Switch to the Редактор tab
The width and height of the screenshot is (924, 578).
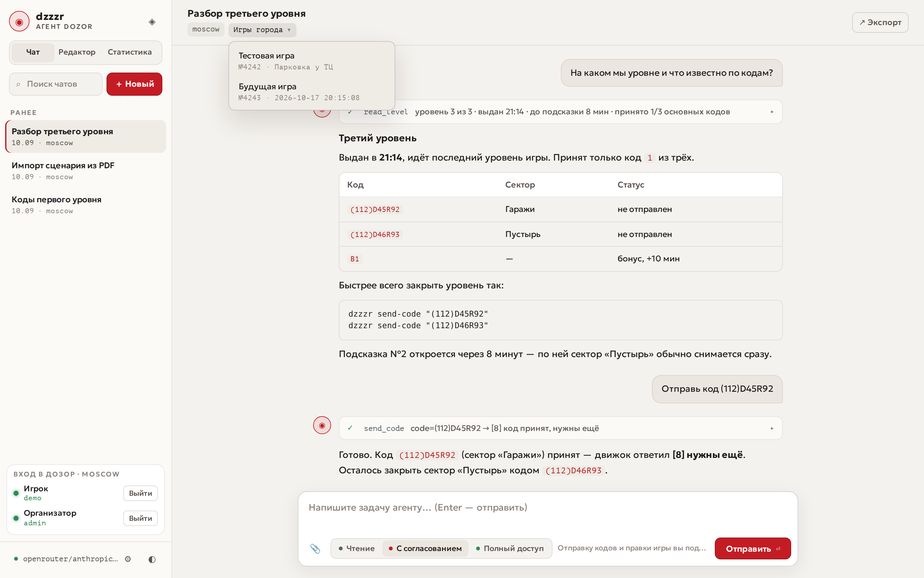click(x=77, y=52)
